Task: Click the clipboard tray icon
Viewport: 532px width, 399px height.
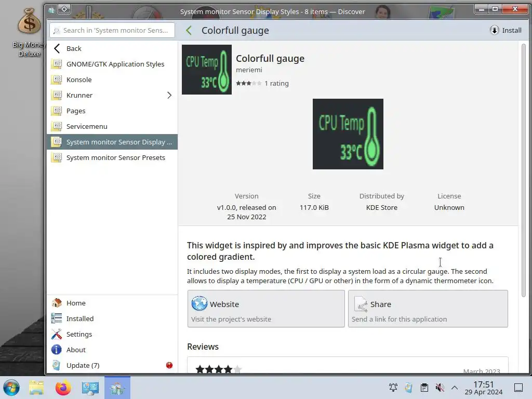Action: pyautogui.click(x=424, y=388)
